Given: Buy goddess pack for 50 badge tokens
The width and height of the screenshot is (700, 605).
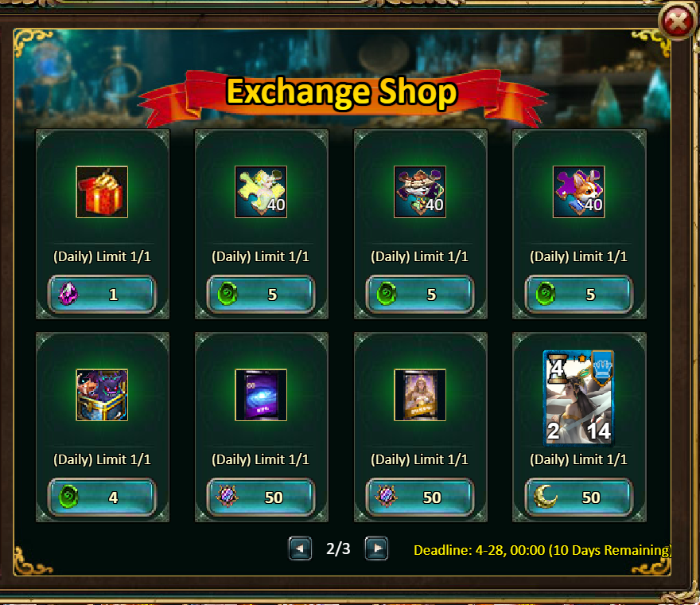Looking at the screenshot, I should 420,497.
